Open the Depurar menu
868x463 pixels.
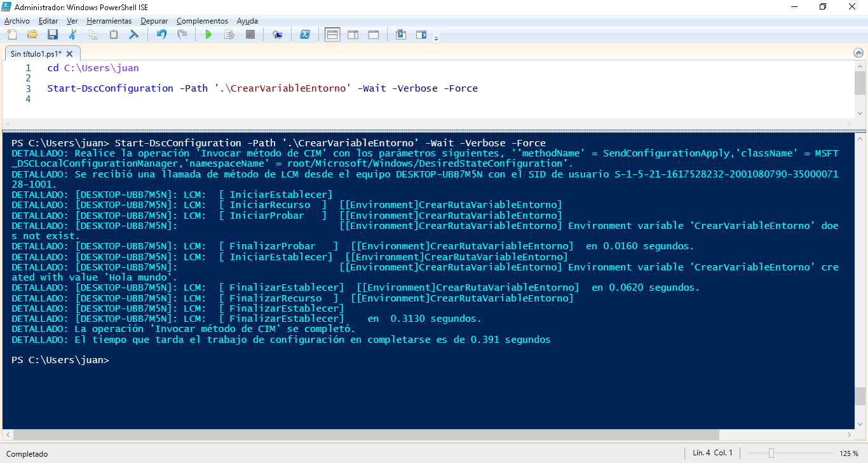tap(154, 21)
